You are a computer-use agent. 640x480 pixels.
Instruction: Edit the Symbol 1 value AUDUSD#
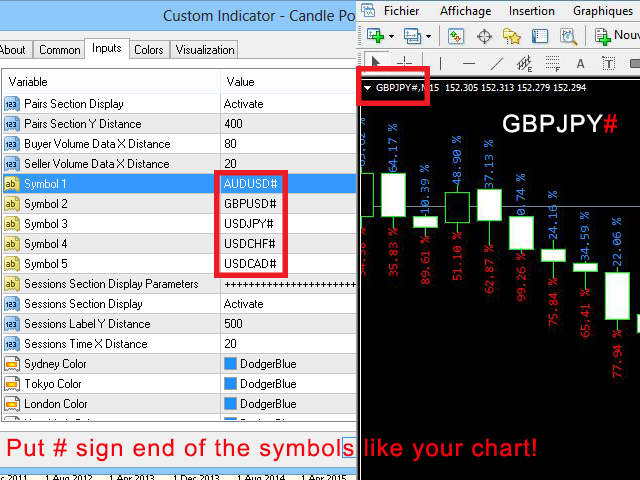tap(251, 184)
